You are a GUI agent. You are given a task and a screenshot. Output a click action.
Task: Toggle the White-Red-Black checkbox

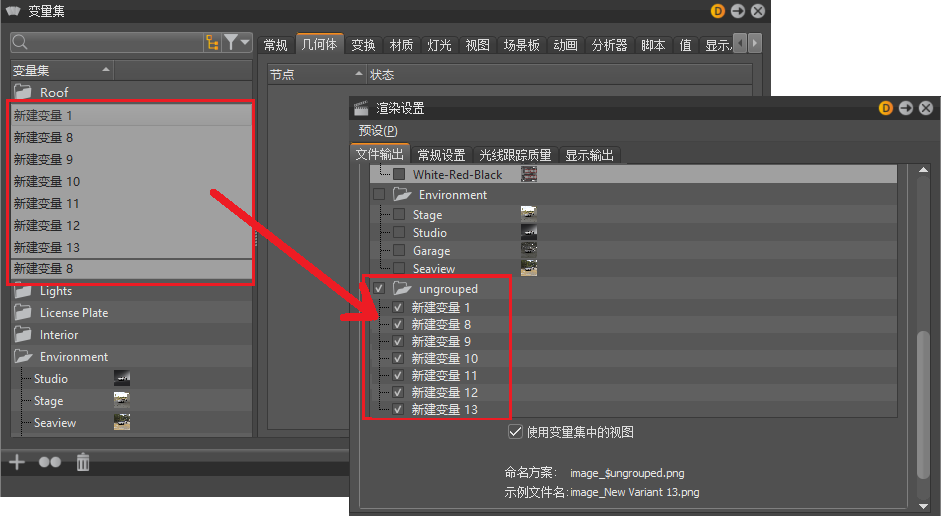point(399,175)
